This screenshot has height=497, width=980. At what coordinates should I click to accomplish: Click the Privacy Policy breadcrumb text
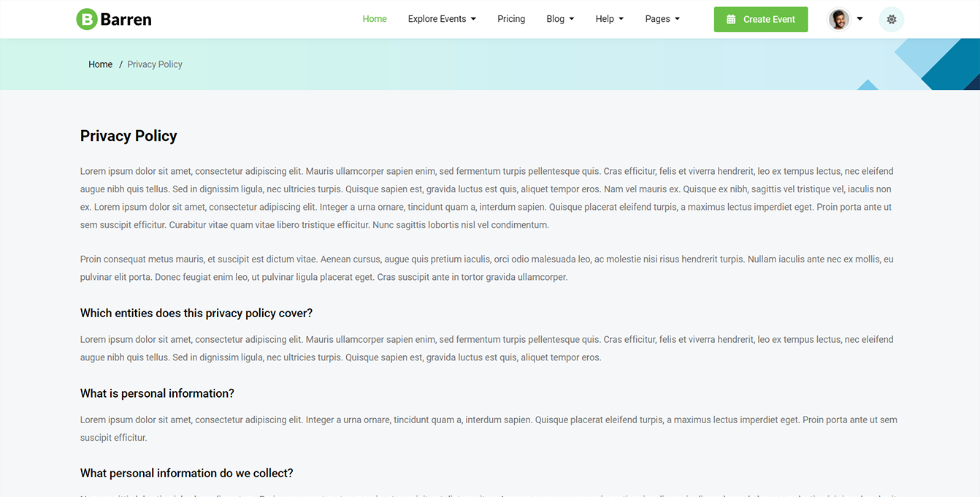[x=155, y=64]
